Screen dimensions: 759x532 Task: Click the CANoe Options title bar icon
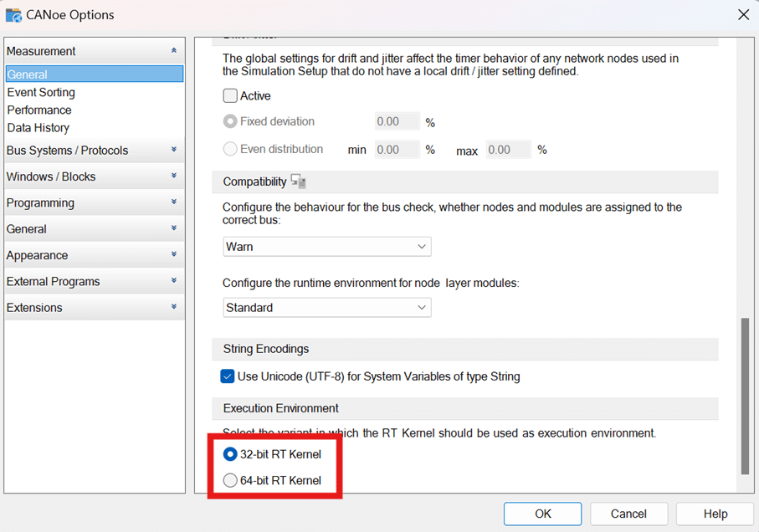[14, 14]
